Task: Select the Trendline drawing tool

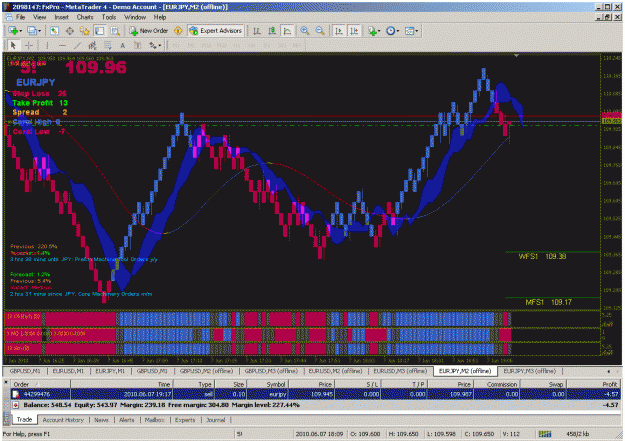Action: 77,45
